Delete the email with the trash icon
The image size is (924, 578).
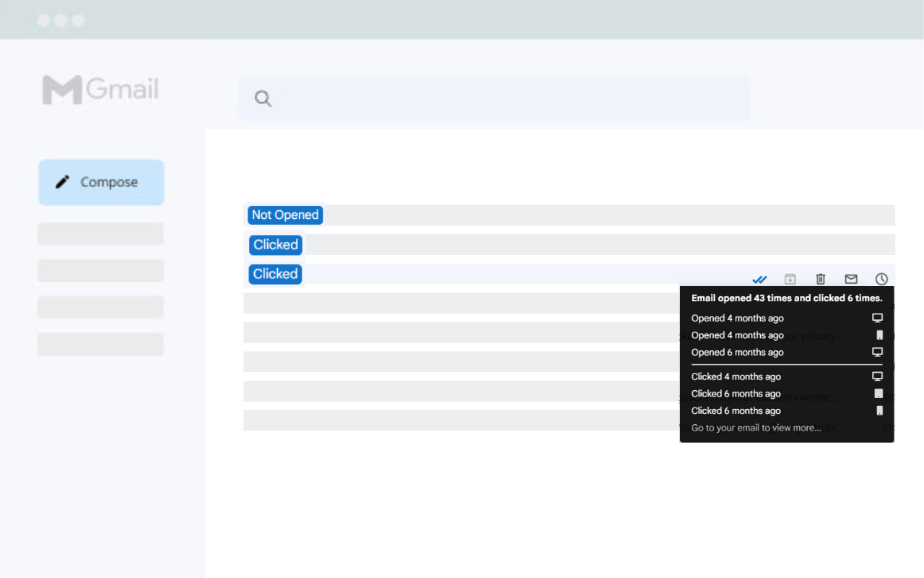(820, 279)
